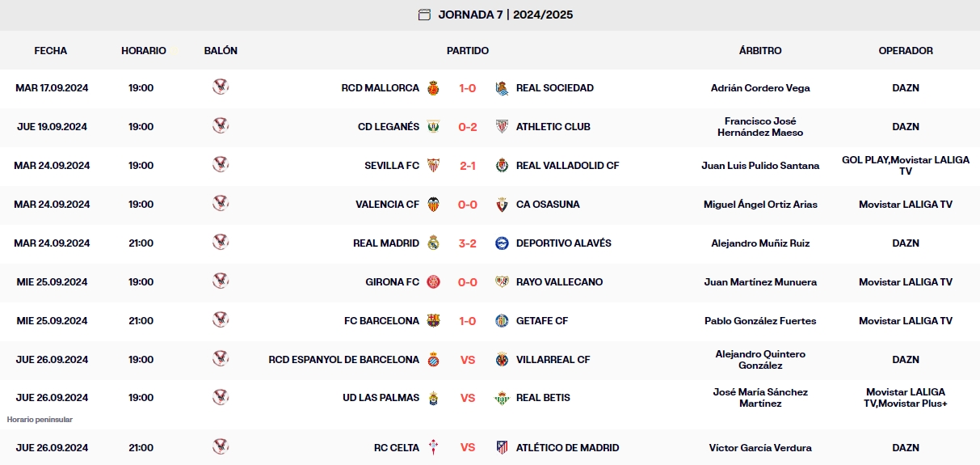Click the Real Madrid club crest
The height and width of the screenshot is (465, 980).
434,243
